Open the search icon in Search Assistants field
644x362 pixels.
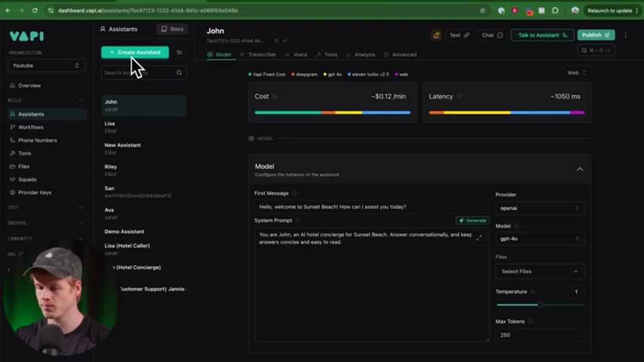[179, 72]
